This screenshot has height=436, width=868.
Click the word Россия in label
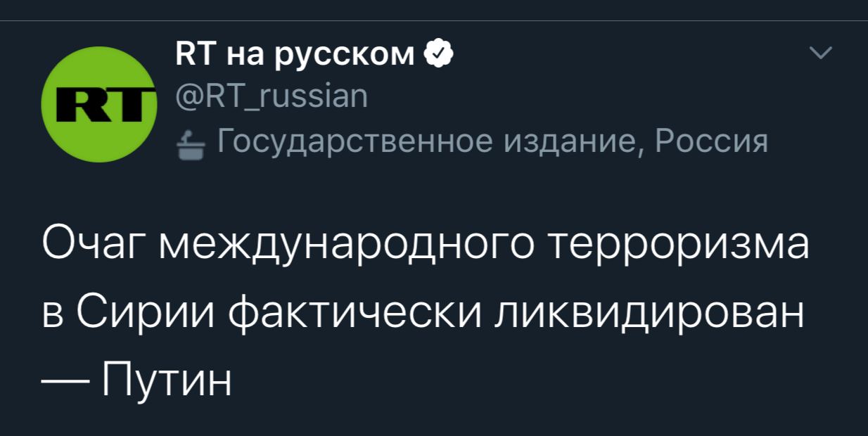tap(711, 143)
